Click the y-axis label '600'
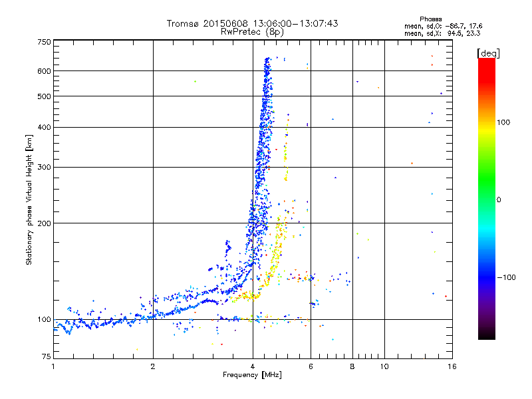 (x=44, y=71)
